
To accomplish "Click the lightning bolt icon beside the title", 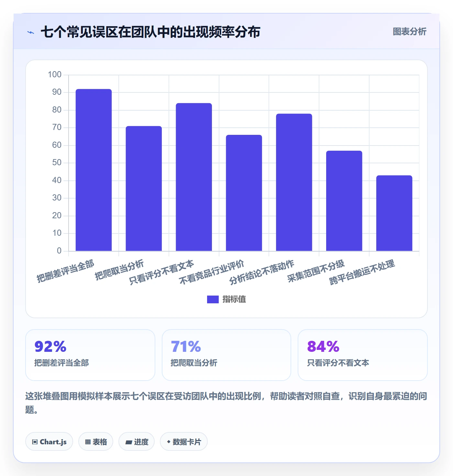I will point(31,32).
